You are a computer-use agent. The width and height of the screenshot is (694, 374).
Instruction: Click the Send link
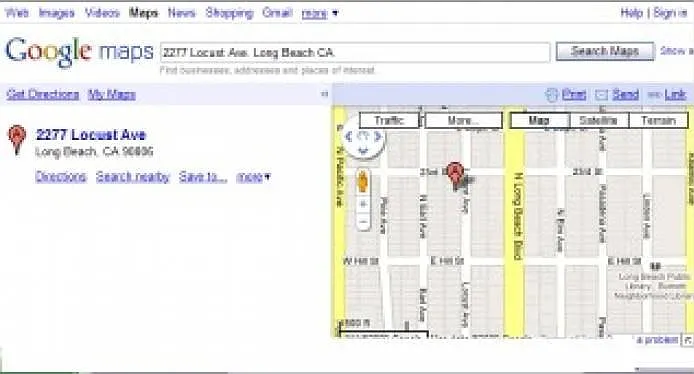coord(625,94)
